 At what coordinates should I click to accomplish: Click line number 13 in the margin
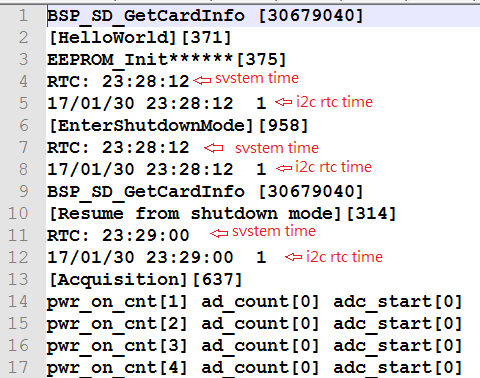[x=18, y=280]
